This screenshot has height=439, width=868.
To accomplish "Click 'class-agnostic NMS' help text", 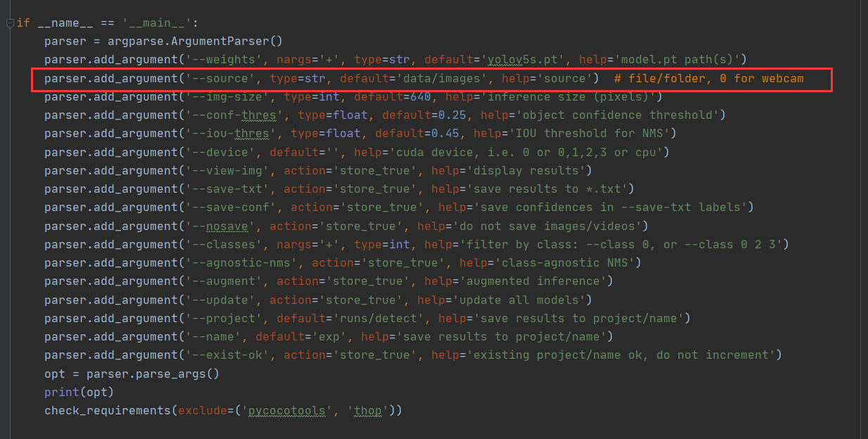I will pyautogui.click(x=564, y=262).
